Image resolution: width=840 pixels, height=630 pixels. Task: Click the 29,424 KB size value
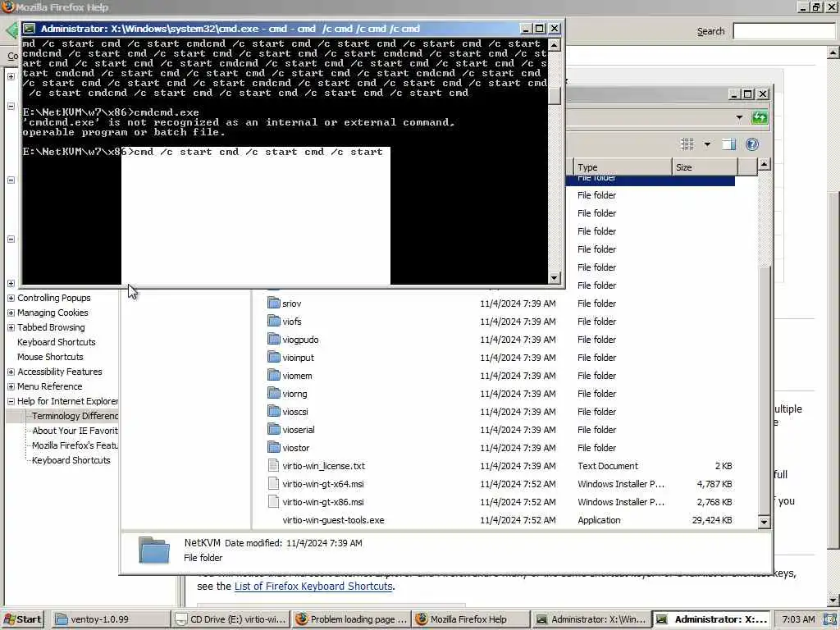pos(712,520)
